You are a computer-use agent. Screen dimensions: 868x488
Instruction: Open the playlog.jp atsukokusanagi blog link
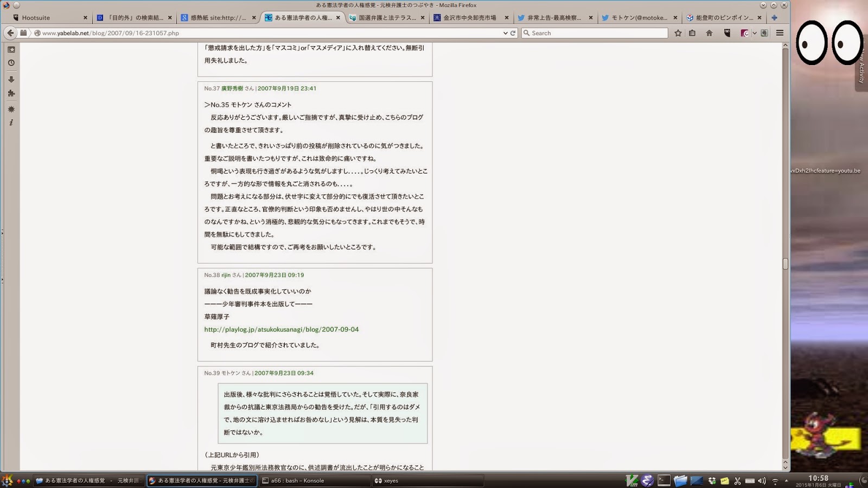click(282, 329)
